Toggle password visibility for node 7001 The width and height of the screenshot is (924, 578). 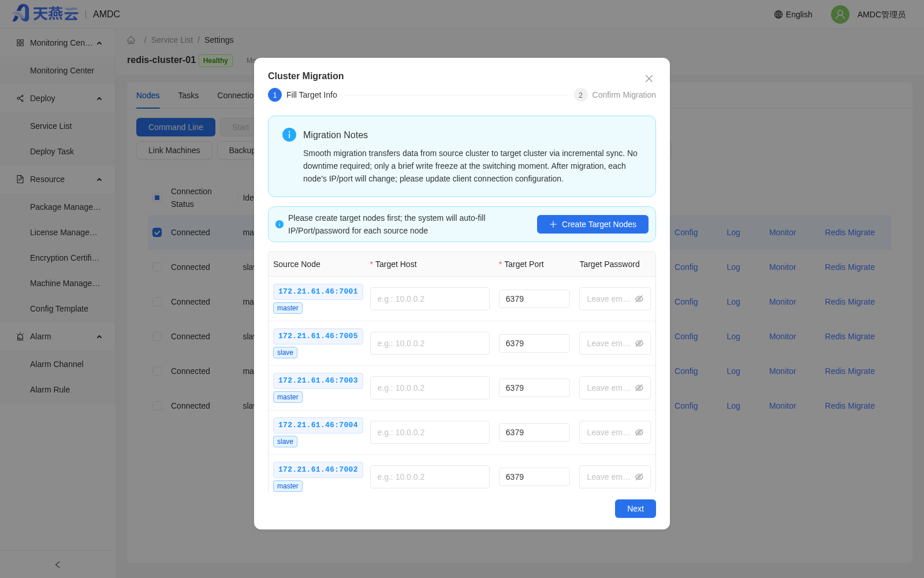[639, 299]
